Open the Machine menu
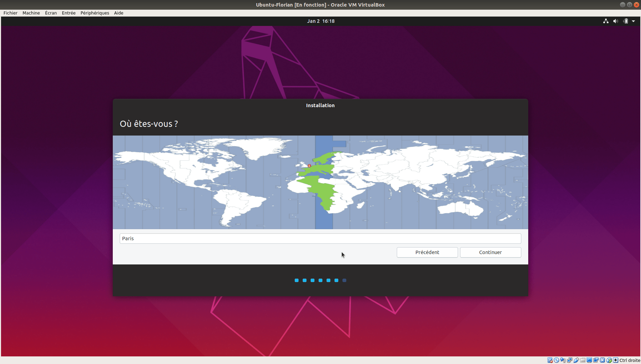 (31, 13)
